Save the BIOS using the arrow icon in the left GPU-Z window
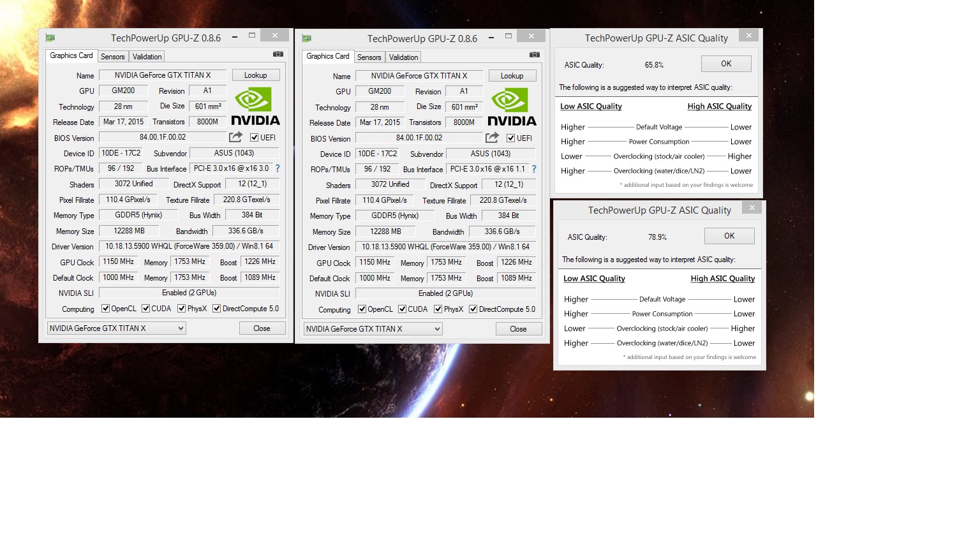Viewport: 980px width, 551px height. (x=236, y=137)
